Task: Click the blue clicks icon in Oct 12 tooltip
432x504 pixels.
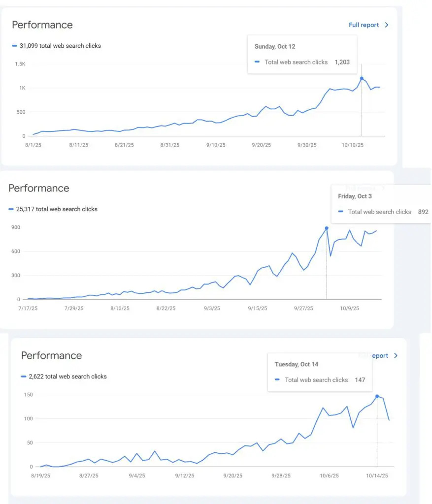Action: coord(257,62)
